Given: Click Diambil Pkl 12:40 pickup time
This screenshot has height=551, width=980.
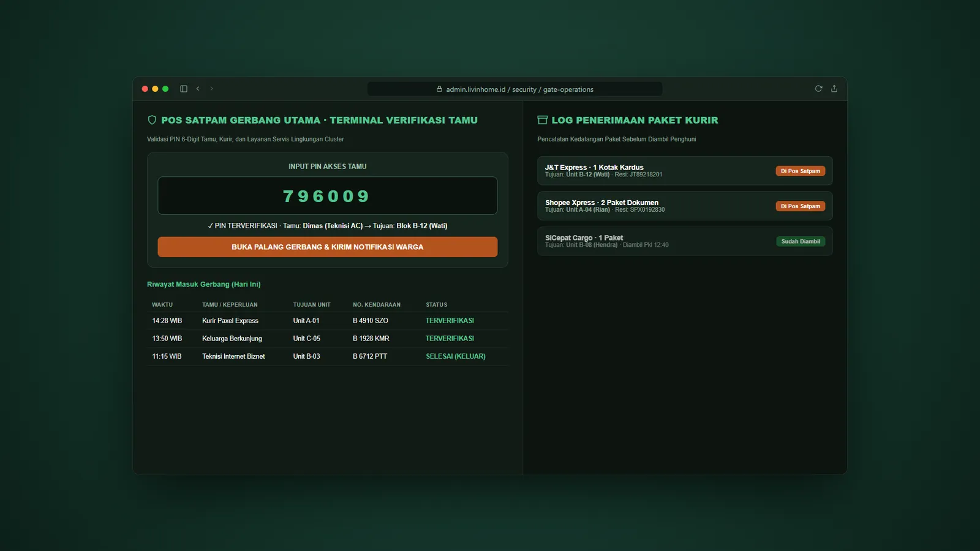Looking at the screenshot, I should click(x=646, y=245).
